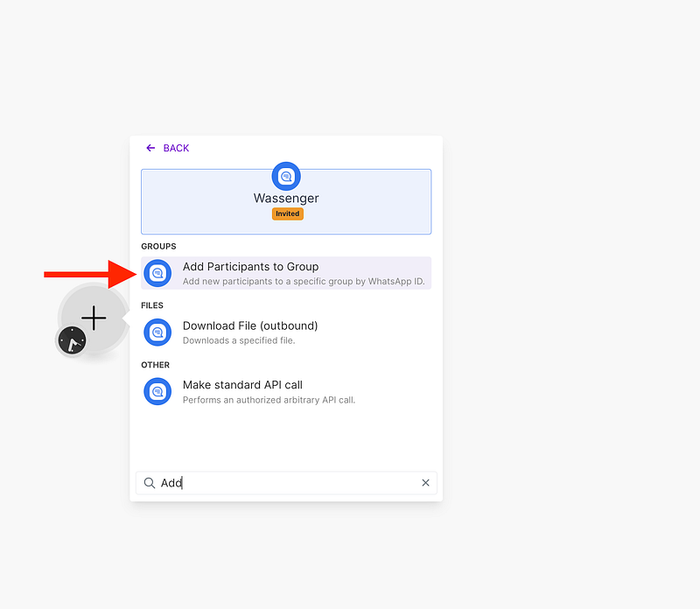
Task: Focus the search field containing 'Add'
Action: click(289, 483)
